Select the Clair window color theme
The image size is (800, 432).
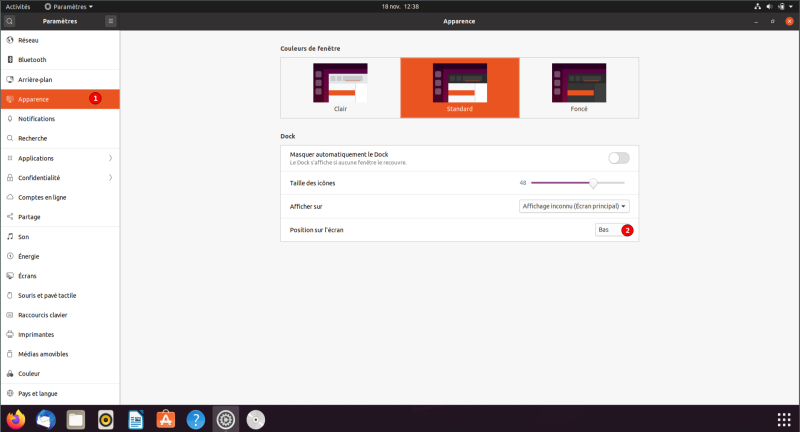(340, 87)
